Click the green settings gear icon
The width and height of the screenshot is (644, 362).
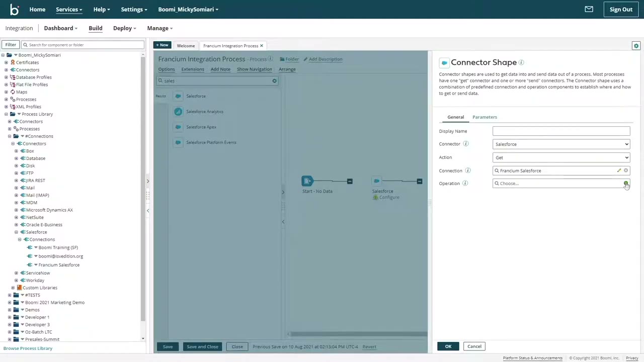click(636, 46)
